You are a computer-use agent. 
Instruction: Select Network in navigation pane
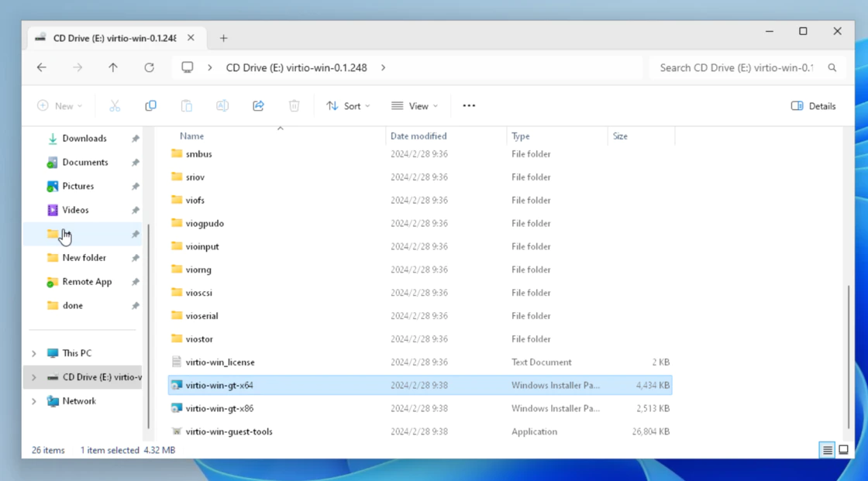click(x=79, y=400)
